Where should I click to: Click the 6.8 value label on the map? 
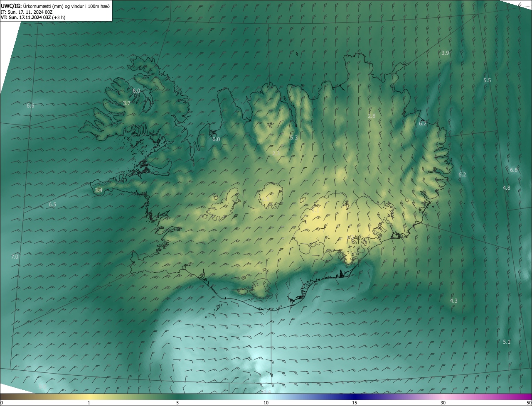click(x=514, y=170)
